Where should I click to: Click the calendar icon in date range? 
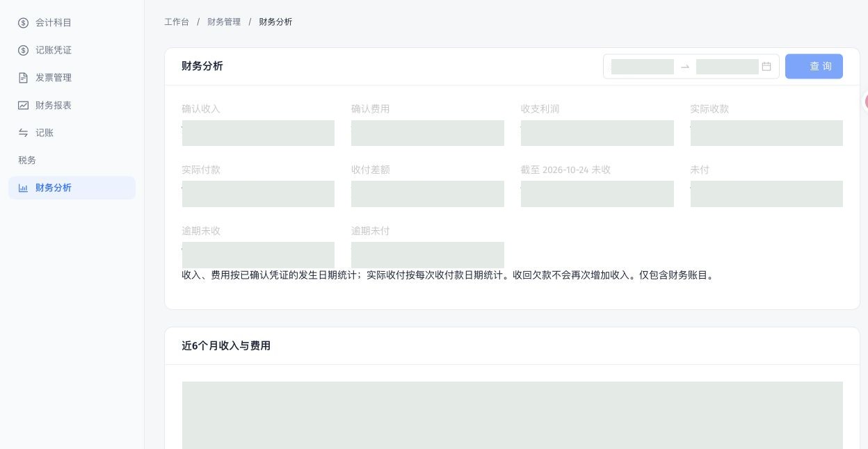pyautogui.click(x=766, y=67)
